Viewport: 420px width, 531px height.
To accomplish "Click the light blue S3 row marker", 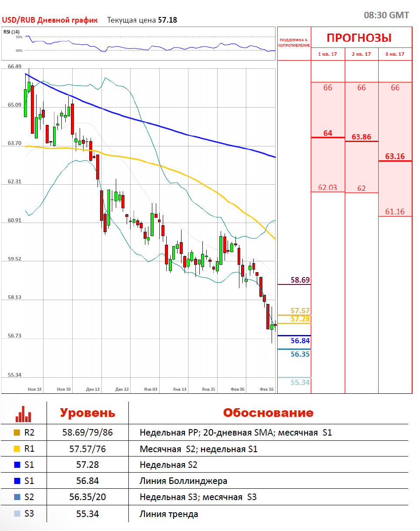I will pyautogui.click(x=17, y=514).
